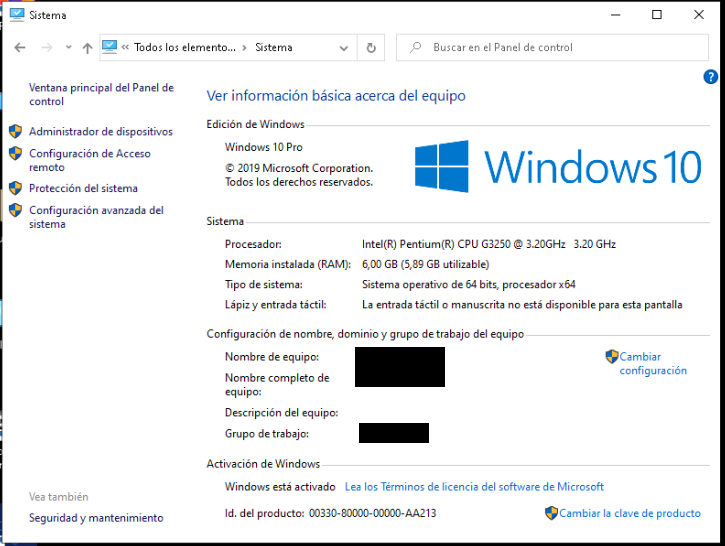Open Seguridad y mantenimiento link
Viewport: 725px width, 546px height.
[x=96, y=518]
